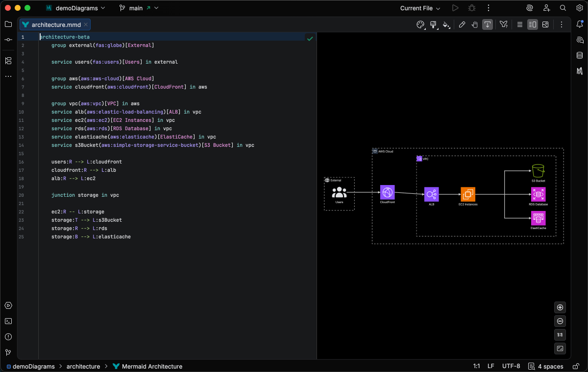588x372 pixels.
Task: Select the hand pan tool
Action: tap(475, 24)
